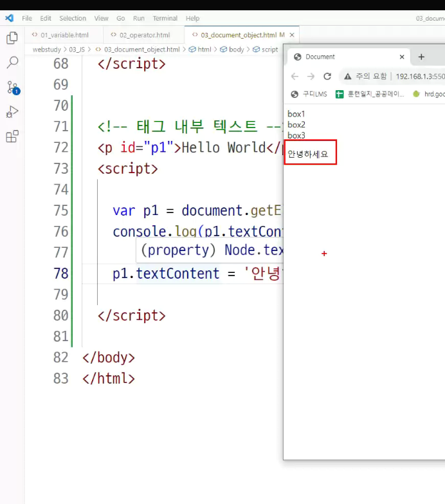
Task: Click the 안녕하세요 paragraph in the page
Action: click(x=307, y=154)
